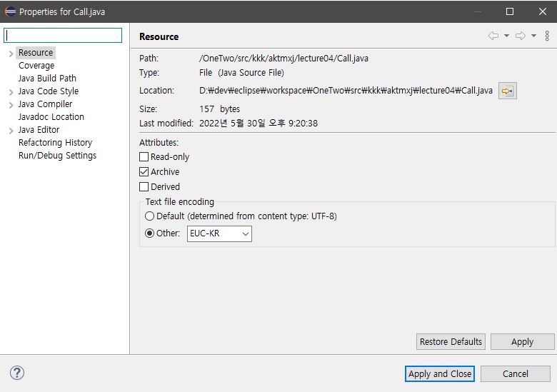This screenshot has height=392, width=557.
Task: Click the forward navigation arrow icon
Action: 521,36
